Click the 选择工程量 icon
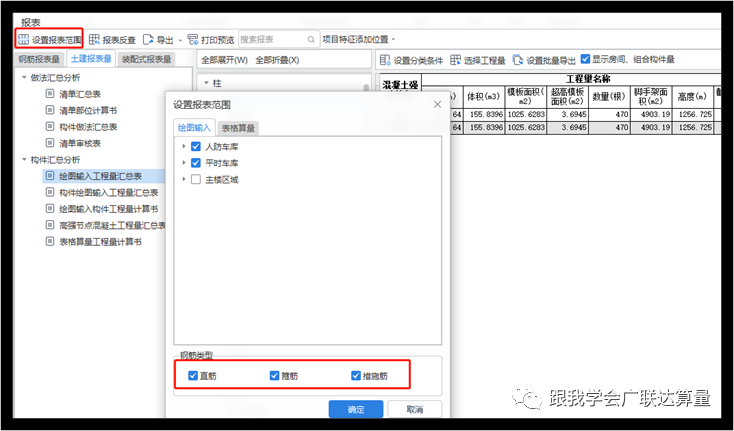Viewport: 734px width, 431px height. pos(455,60)
